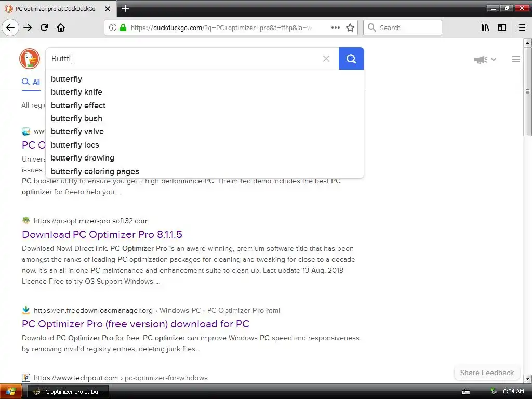
Task: Click the on-screen keyboard tray icon
Action: click(466, 392)
